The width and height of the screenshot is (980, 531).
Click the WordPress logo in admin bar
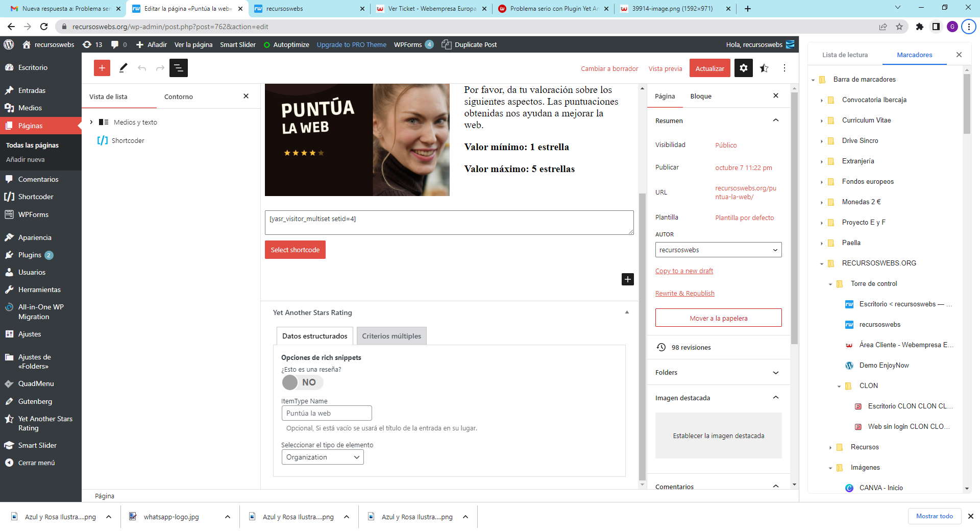click(9, 44)
